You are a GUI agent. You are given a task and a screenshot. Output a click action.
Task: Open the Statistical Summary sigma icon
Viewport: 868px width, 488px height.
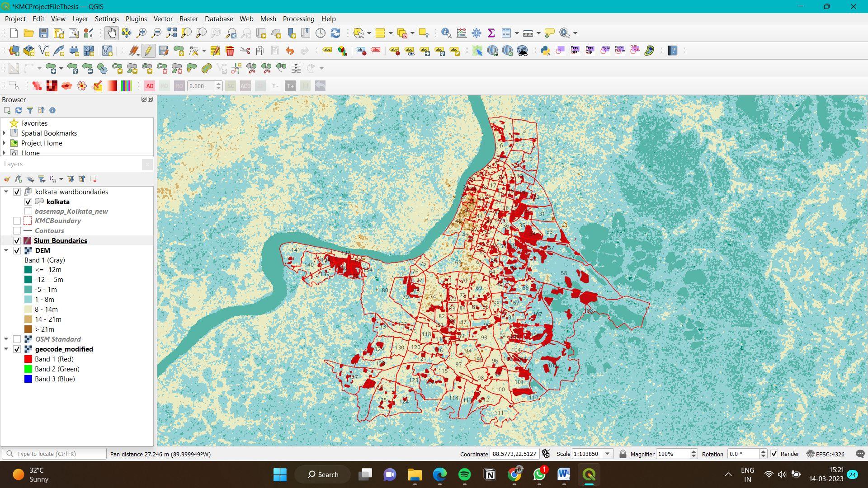491,33
